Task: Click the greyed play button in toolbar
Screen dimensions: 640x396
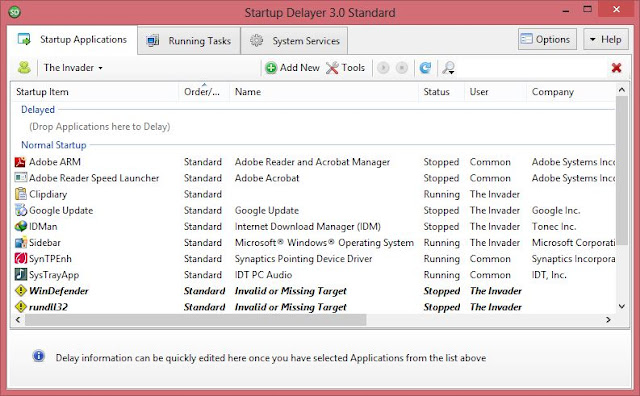Action: (x=383, y=68)
